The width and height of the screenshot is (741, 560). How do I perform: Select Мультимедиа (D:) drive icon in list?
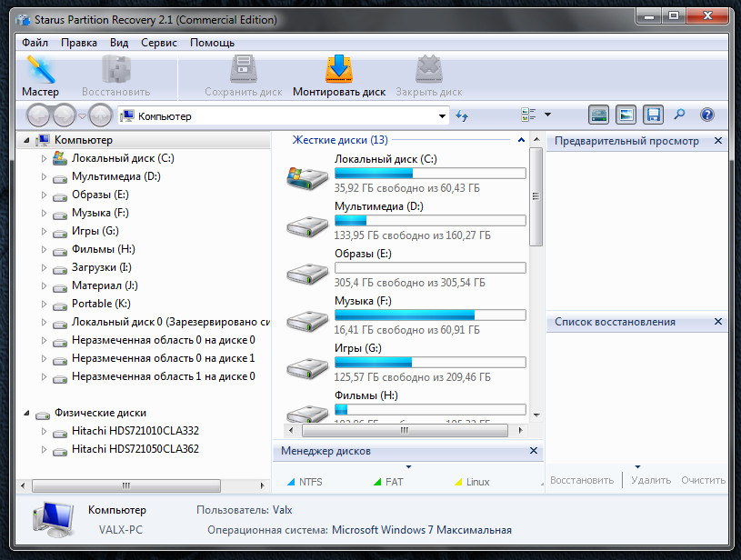(307, 226)
